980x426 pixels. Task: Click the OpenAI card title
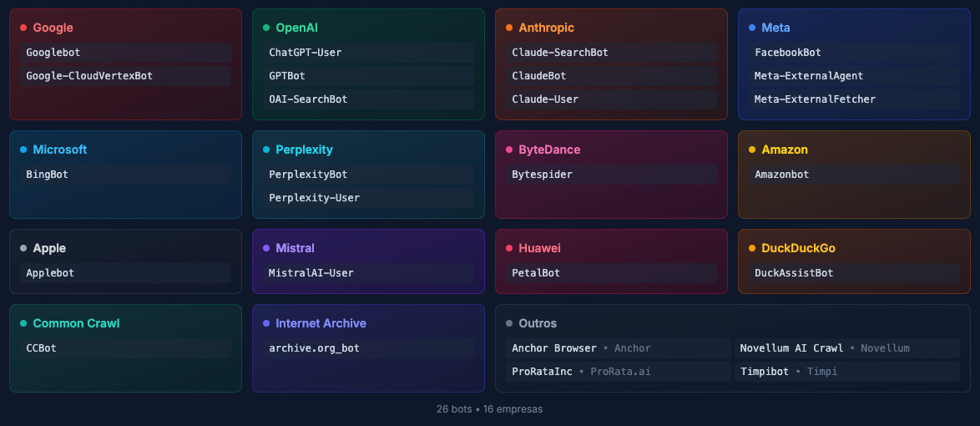(297, 28)
